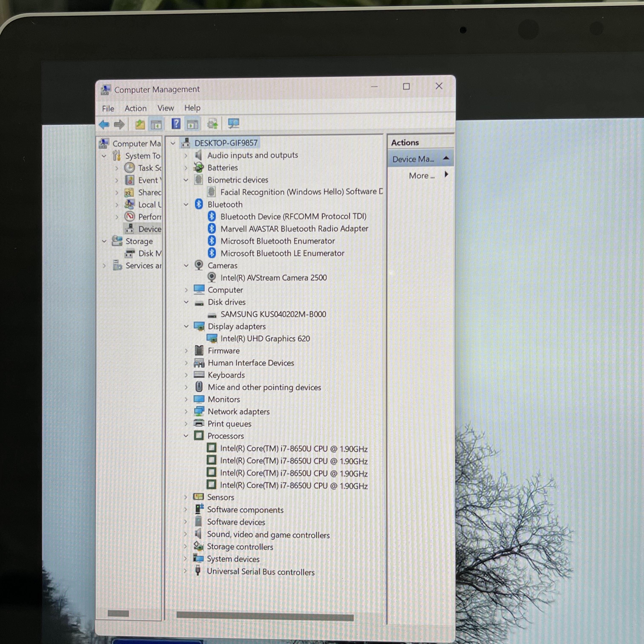Image resolution: width=644 pixels, height=644 pixels.
Task: Expand the Network adapters category
Action: 186,412
